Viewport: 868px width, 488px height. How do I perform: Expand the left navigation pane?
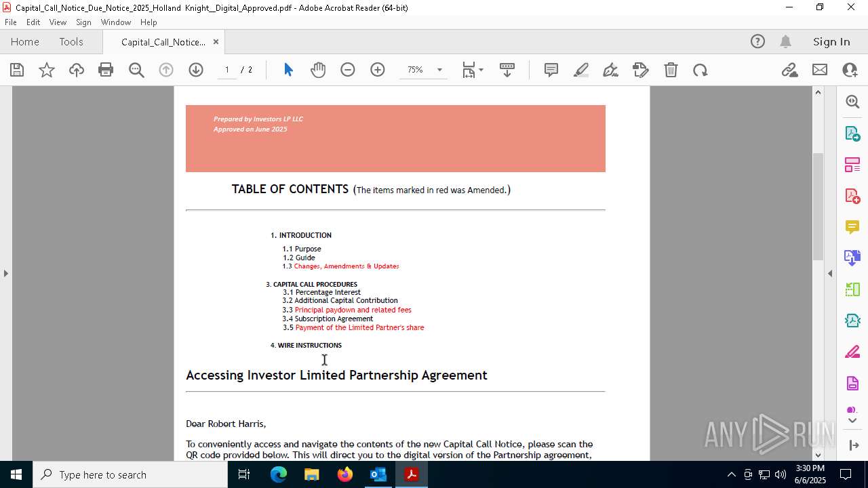(x=5, y=273)
